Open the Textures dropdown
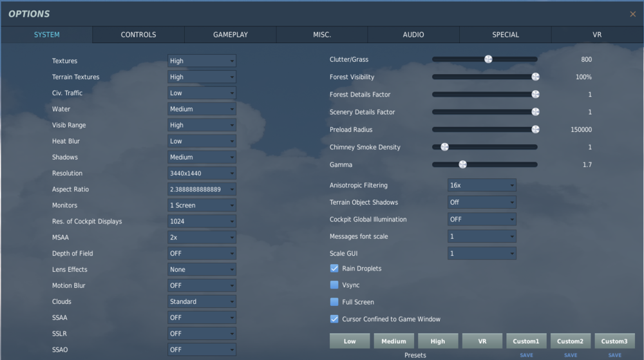This screenshot has width=644, height=360. 202,61
